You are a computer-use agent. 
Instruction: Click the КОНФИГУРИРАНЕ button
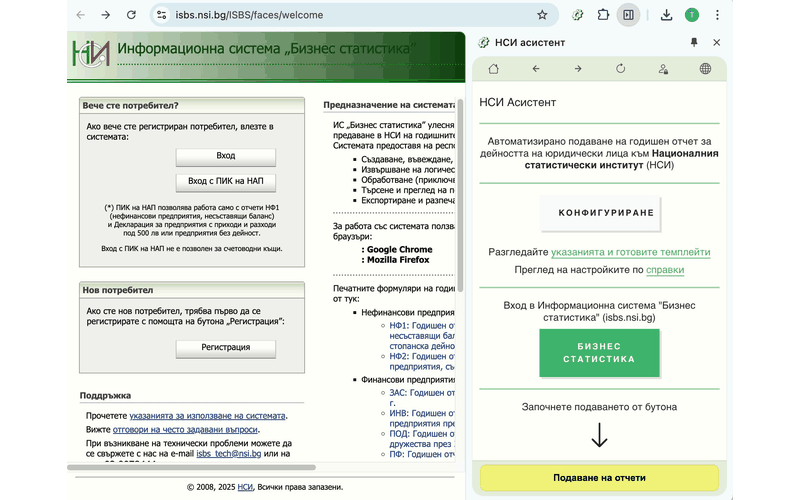(601, 213)
